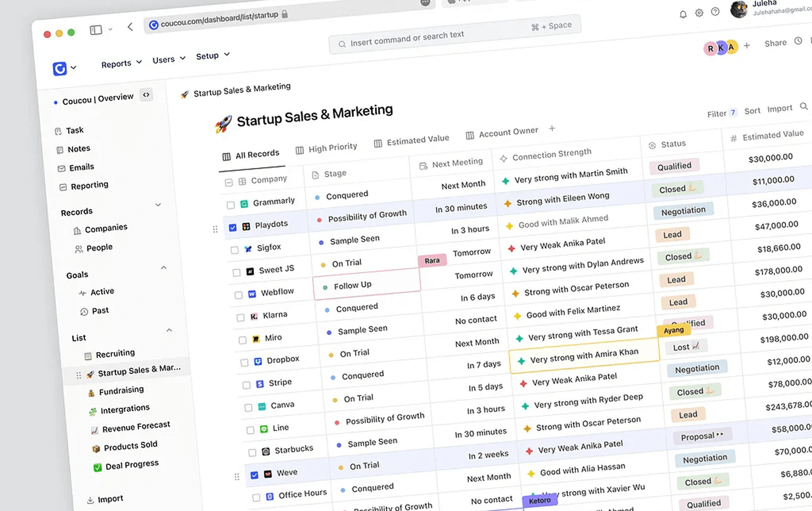The height and width of the screenshot is (511, 812).
Task: Collapse the Goals section chevron
Action: coord(163,268)
